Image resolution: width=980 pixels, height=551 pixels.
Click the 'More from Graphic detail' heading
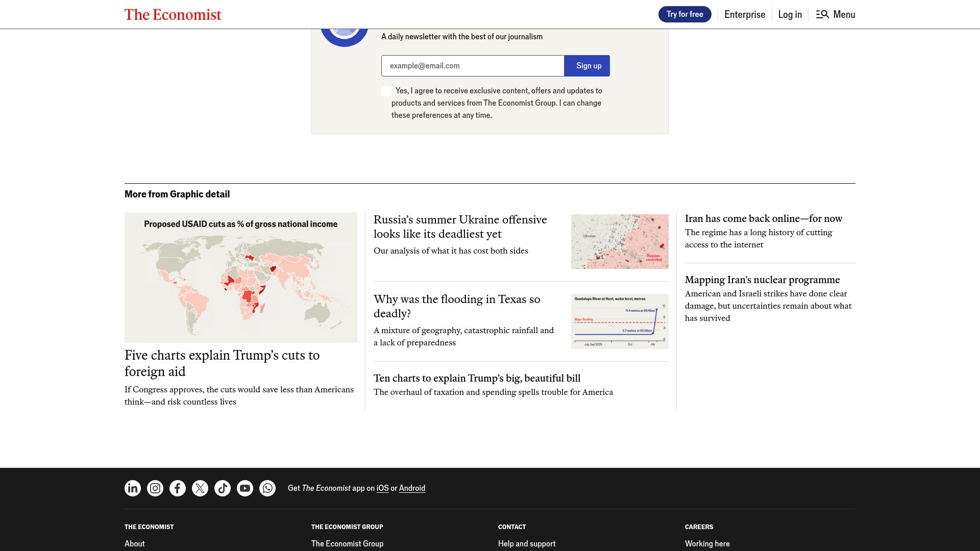click(x=177, y=194)
